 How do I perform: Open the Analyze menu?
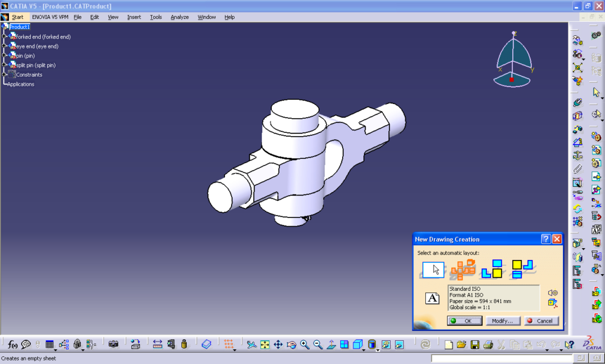coord(180,17)
